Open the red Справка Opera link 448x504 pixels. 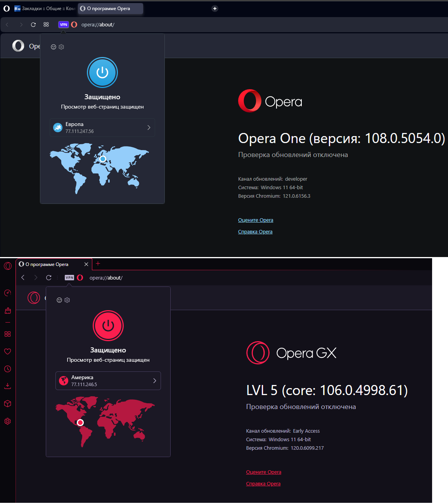[x=263, y=484]
